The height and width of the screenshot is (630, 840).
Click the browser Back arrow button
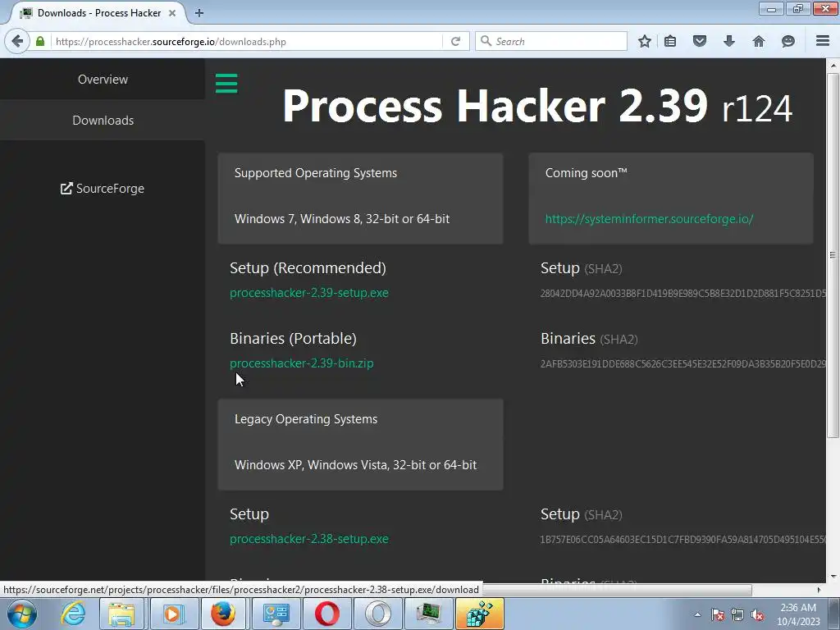coord(17,41)
